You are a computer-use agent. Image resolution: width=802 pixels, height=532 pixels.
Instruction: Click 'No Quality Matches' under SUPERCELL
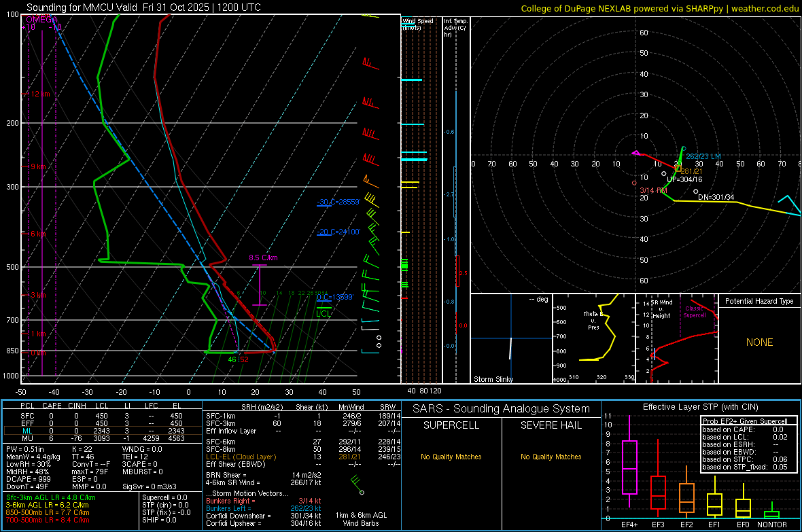451,457
